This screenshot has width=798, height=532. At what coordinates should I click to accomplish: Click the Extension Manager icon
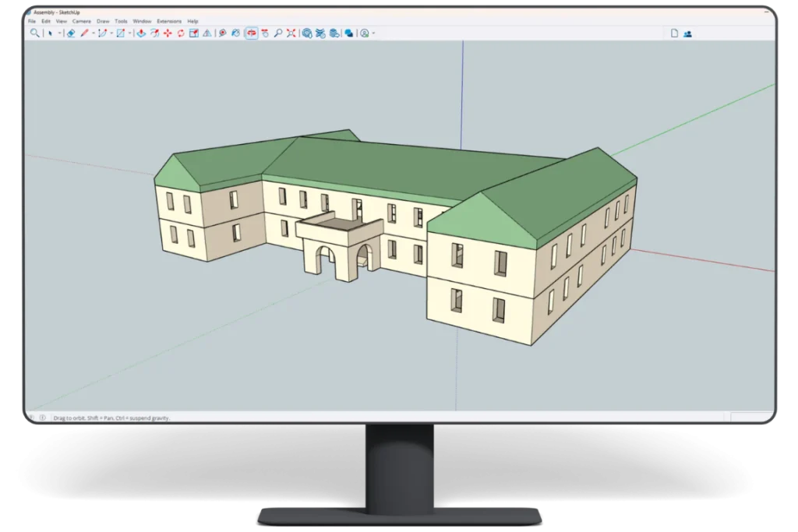point(348,33)
